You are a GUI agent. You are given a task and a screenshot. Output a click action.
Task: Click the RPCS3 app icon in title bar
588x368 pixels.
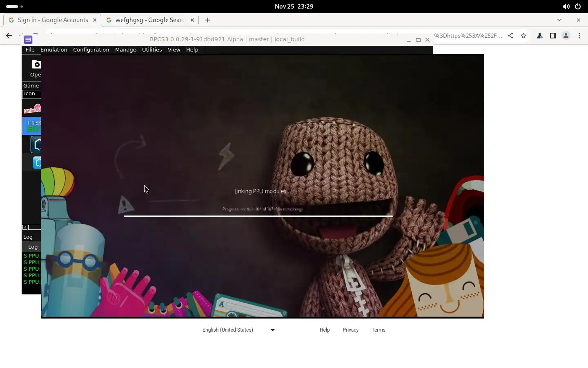[x=28, y=40]
